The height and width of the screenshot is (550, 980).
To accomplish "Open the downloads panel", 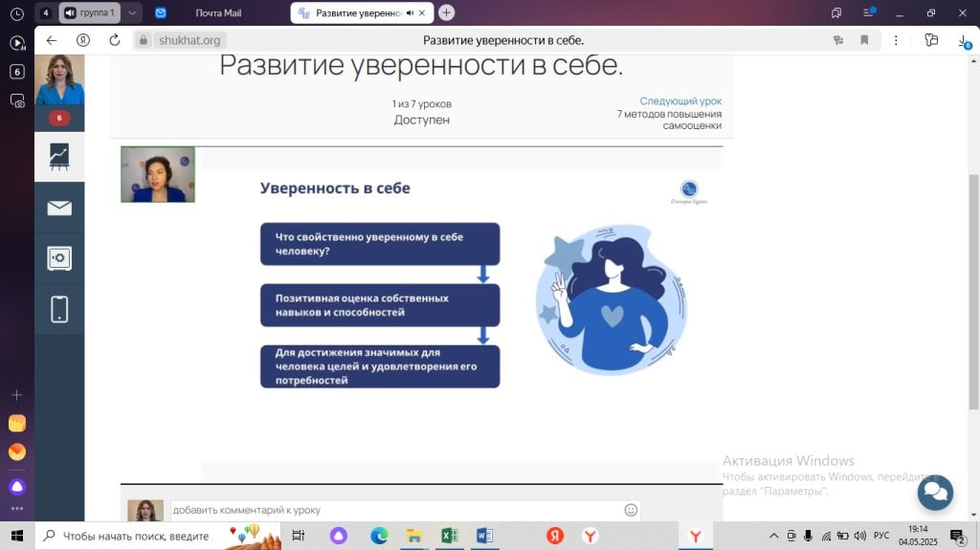I will [965, 41].
